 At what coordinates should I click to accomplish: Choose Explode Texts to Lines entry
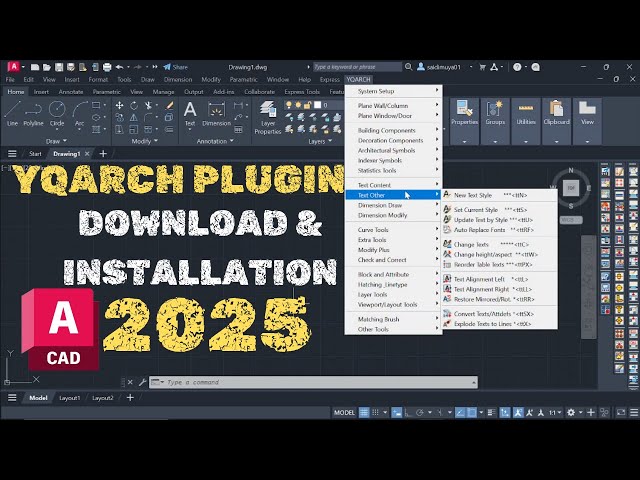click(x=500, y=324)
